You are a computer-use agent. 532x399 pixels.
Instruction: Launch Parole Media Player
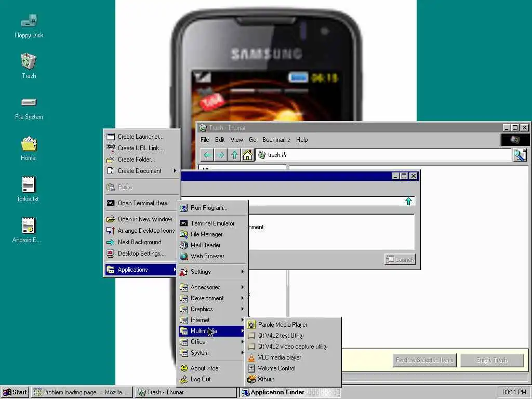tap(293, 325)
